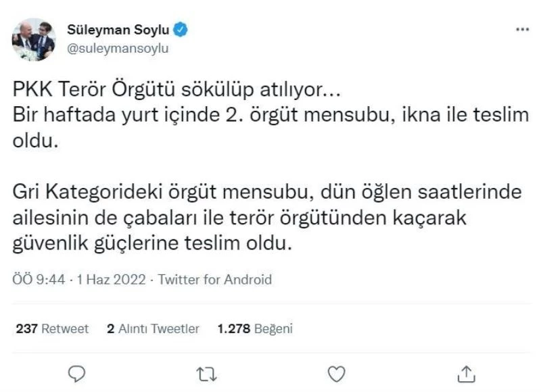Open the share tweet icon
The image size is (541, 392).
coord(465,372)
